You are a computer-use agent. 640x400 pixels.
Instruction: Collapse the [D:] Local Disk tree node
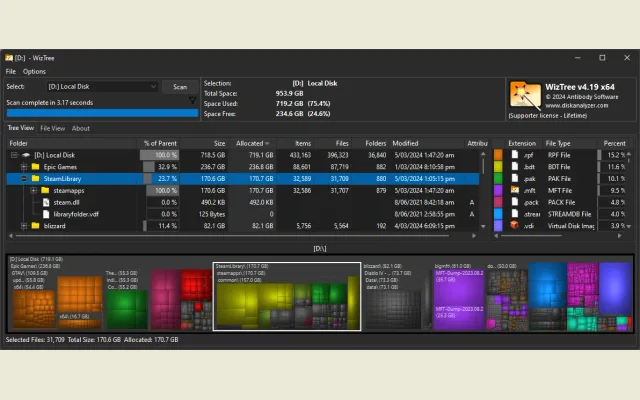[x=14, y=155]
